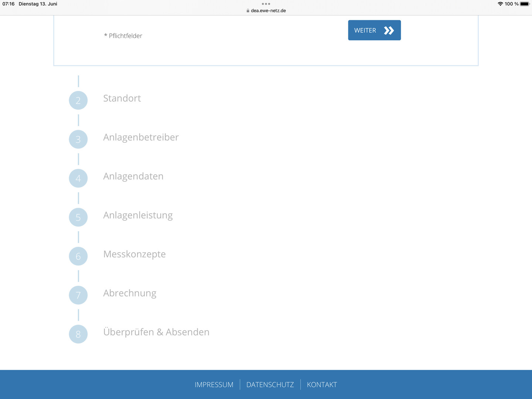
Task: Expand the Anlagendaten section
Action: [133, 176]
